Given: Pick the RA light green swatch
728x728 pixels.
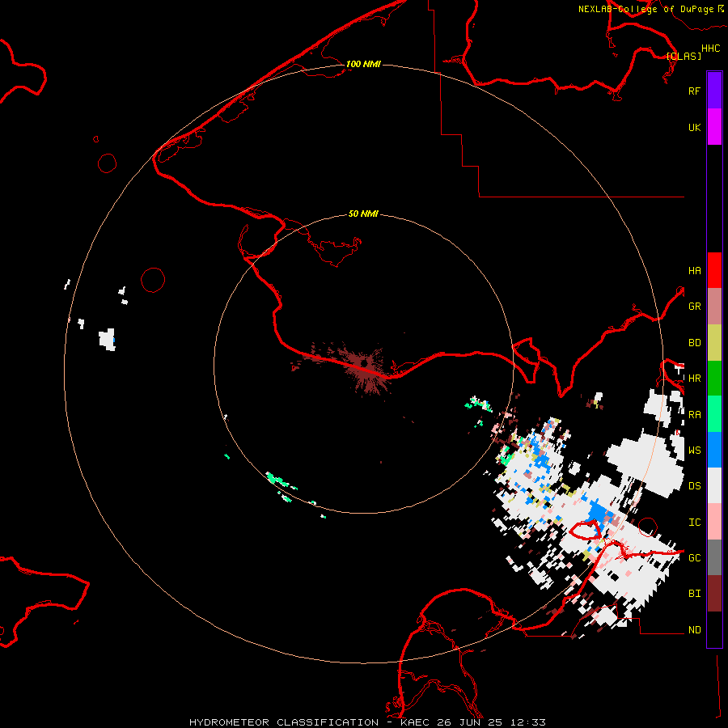Looking at the screenshot, I should (714, 414).
